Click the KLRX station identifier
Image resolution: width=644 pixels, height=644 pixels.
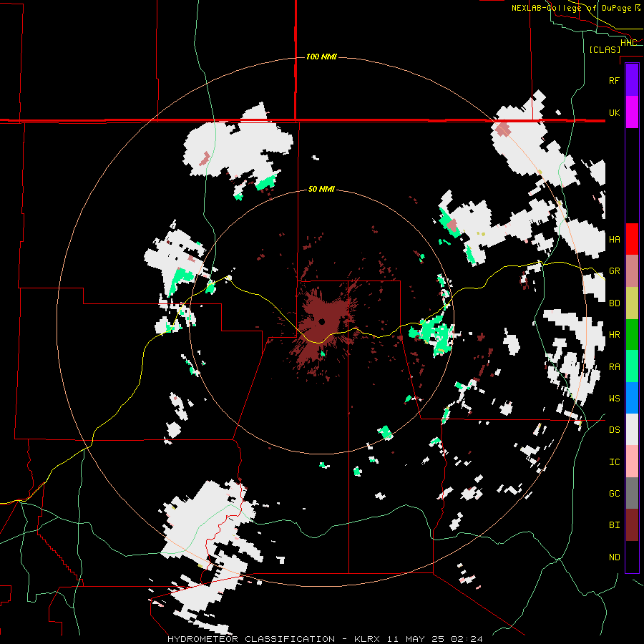367,639
